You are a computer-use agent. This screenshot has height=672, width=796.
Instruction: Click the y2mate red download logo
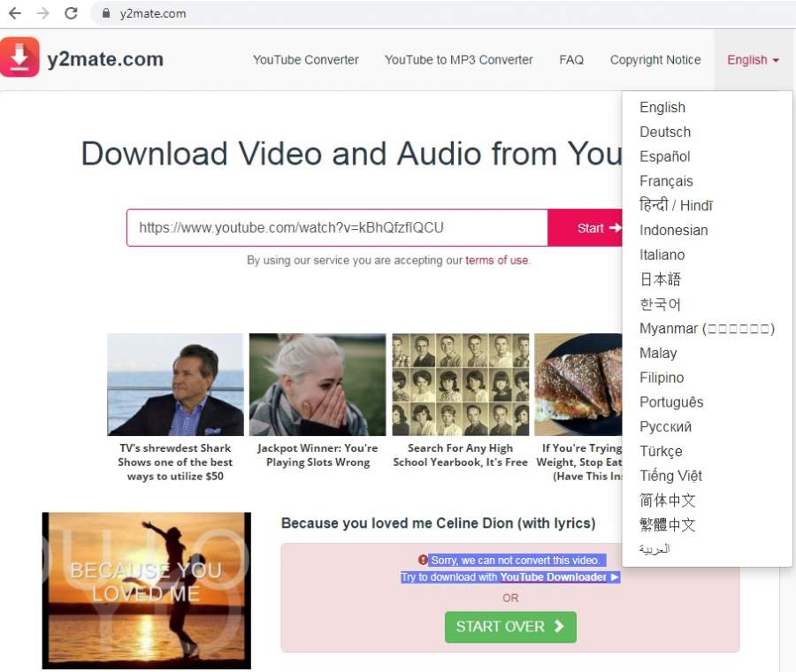[19, 57]
